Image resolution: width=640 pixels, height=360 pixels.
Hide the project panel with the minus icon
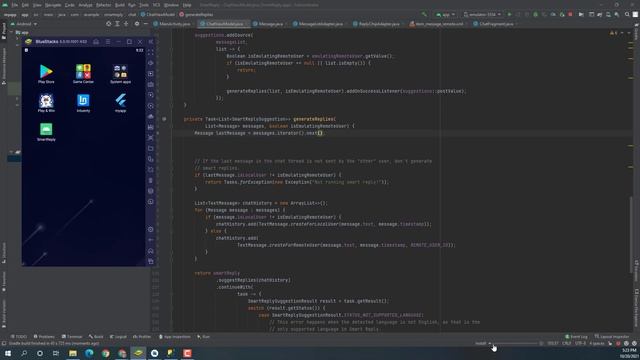click(x=146, y=24)
